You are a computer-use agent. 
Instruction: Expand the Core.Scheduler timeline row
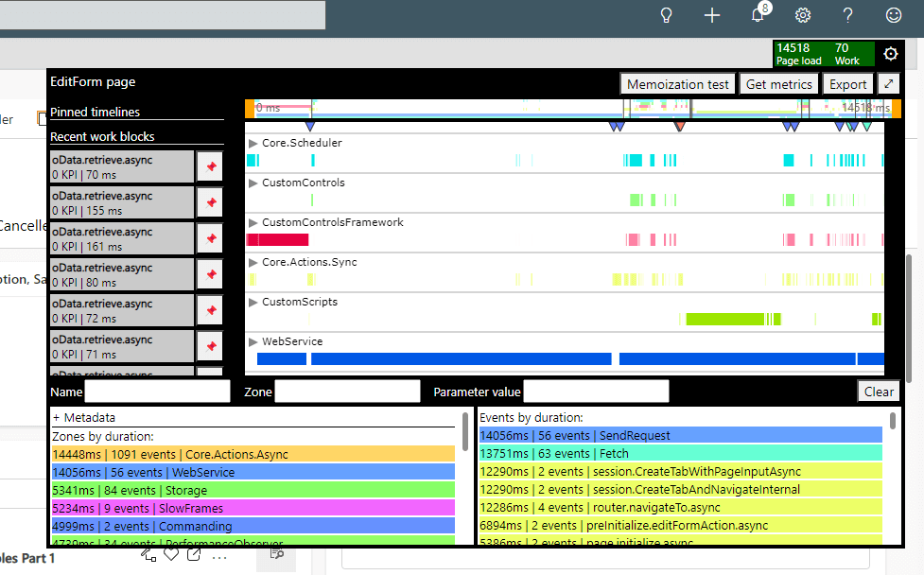pyautogui.click(x=253, y=143)
